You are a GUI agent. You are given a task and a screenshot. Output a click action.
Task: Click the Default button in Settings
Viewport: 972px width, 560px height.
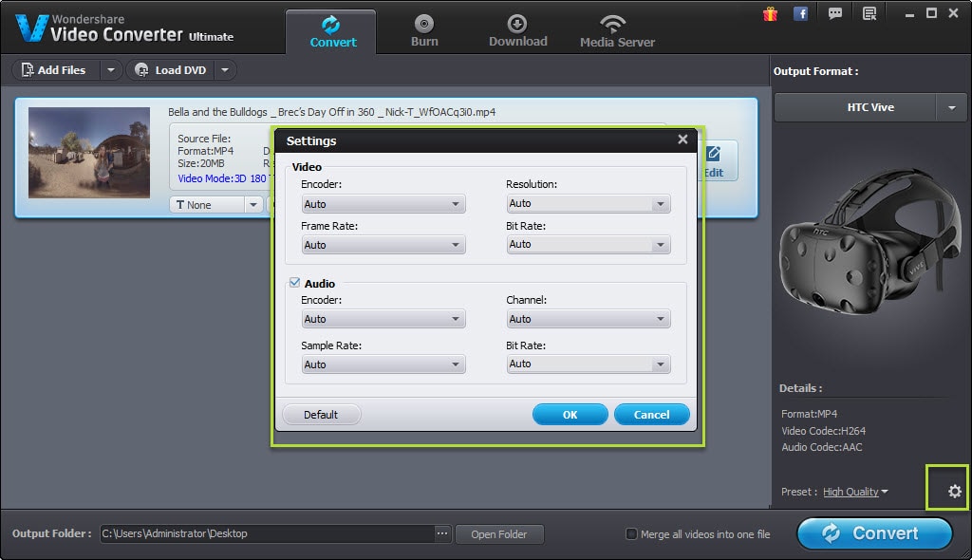(321, 414)
